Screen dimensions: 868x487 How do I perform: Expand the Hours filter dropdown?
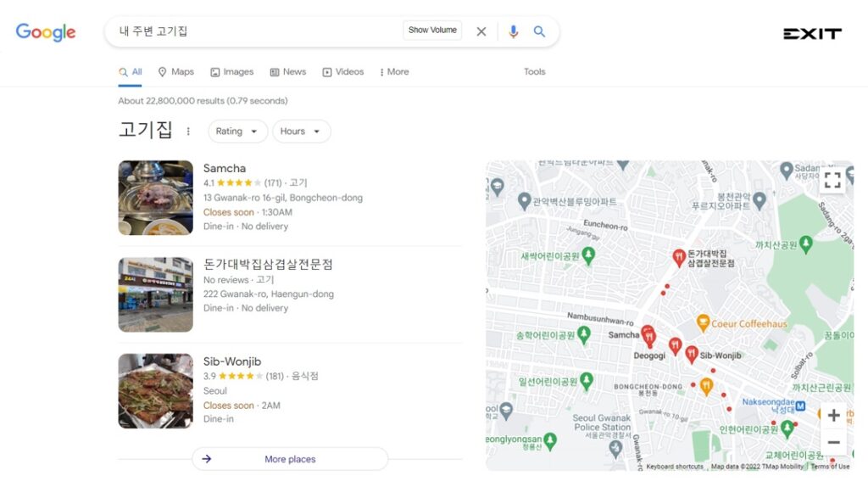tap(301, 132)
